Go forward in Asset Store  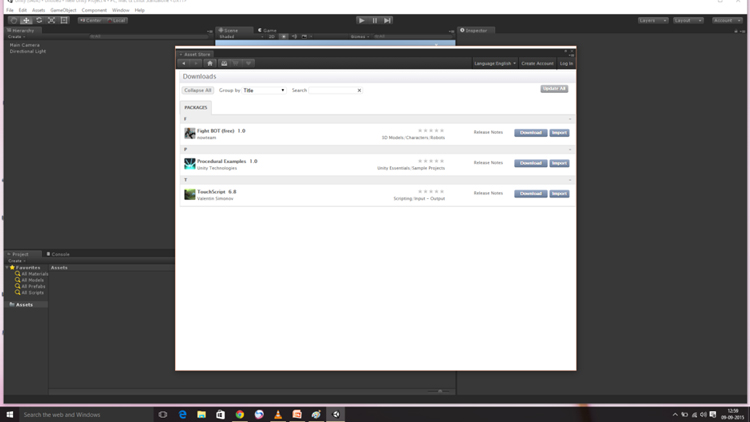pyautogui.click(x=196, y=63)
